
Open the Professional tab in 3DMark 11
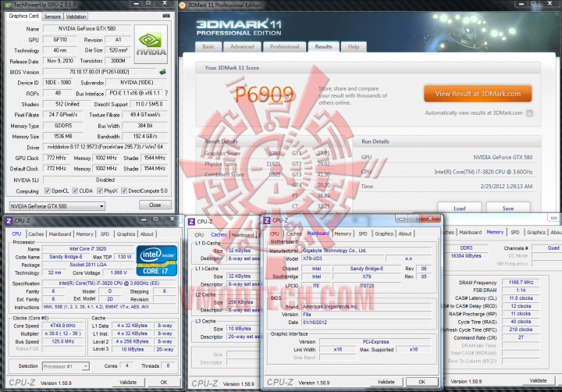pyautogui.click(x=285, y=47)
